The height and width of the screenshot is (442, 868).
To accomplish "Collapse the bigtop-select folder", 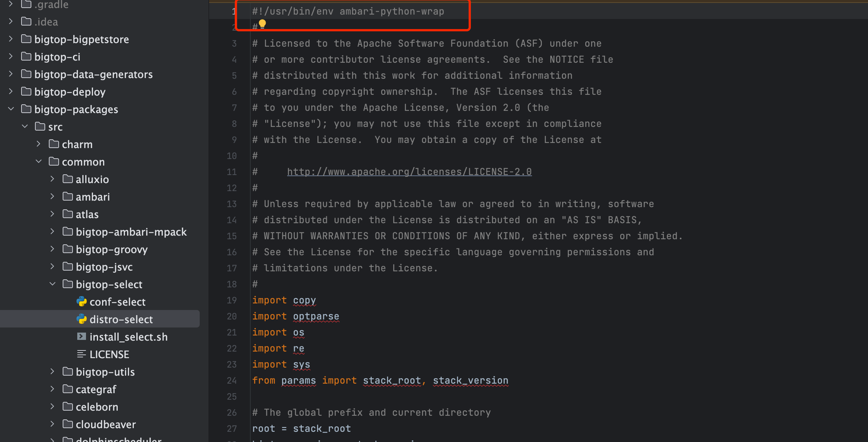I will click(x=52, y=284).
